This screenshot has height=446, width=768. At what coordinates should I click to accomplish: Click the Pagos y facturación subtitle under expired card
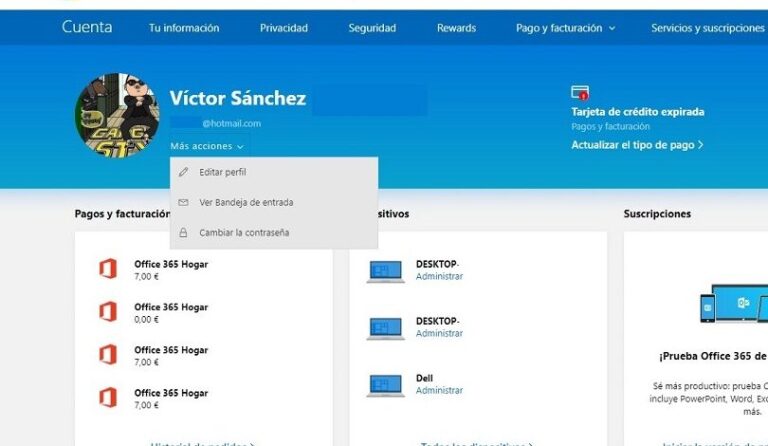pyautogui.click(x=610, y=126)
